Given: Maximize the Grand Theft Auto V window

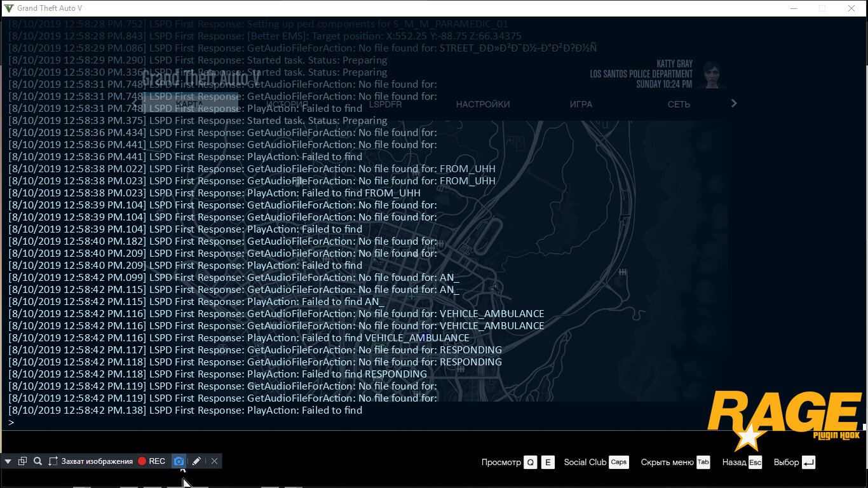Looking at the screenshot, I should [822, 8].
